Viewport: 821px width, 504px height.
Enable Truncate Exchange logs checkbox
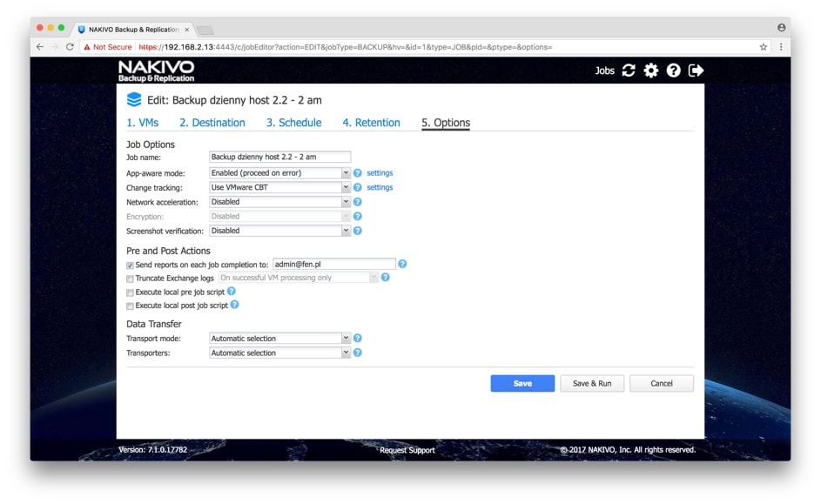[x=130, y=279]
